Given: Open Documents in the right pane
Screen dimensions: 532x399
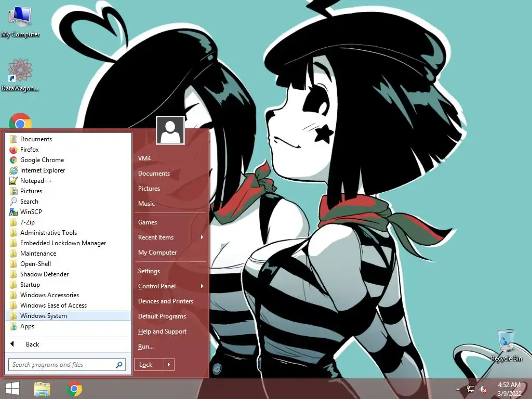Looking at the screenshot, I should (x=170, y=174).
